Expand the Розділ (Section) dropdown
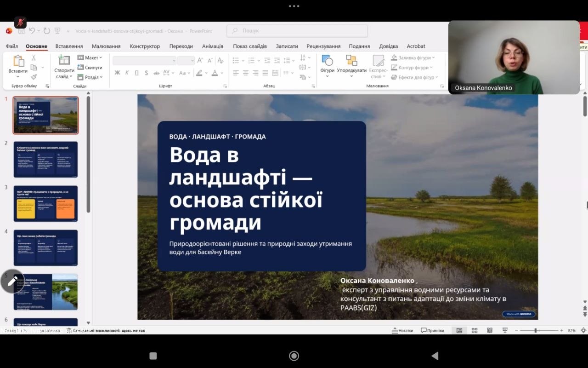 90,77
